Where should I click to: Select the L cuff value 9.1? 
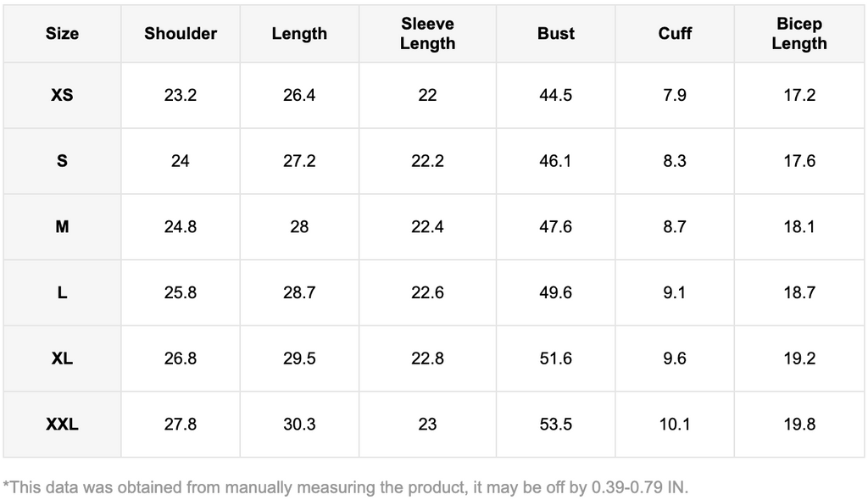(675, 292)
